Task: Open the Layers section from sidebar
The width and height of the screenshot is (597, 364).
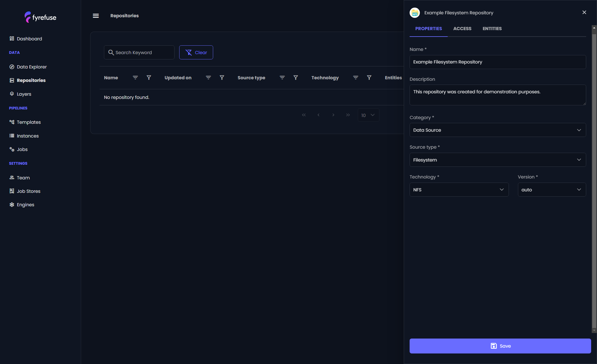Action: 24,94
